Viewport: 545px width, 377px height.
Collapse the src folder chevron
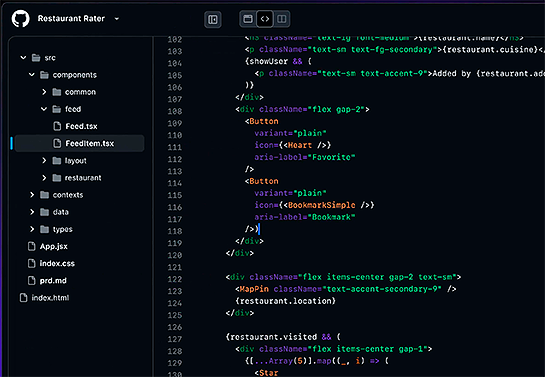23,58
